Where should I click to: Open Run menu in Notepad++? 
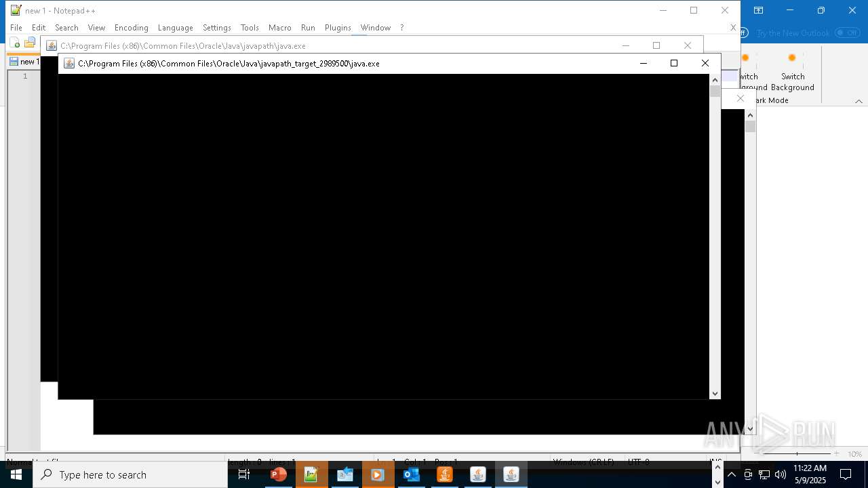coord(308,28)
